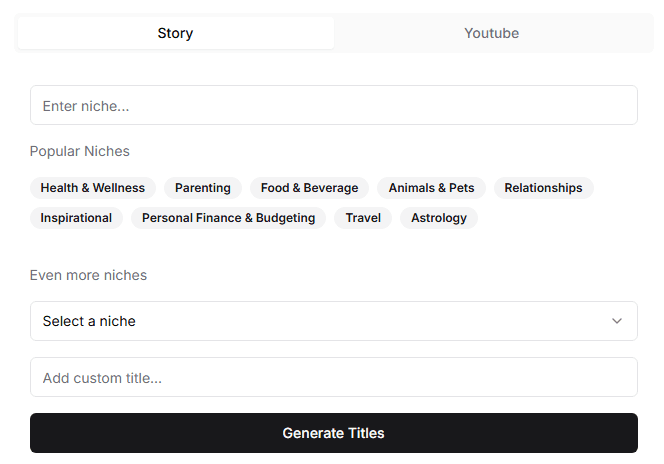
Task: Choose the Parenting niche chip
Action: coord(203,188)
